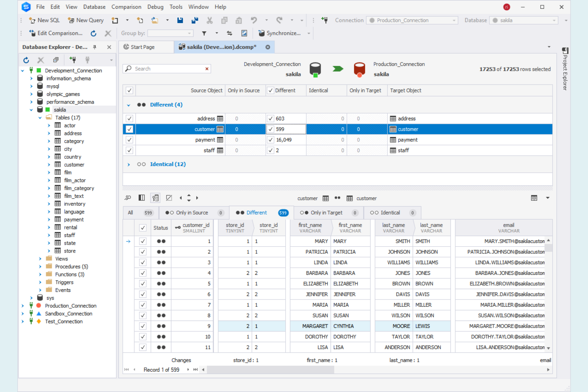Click the clear X in the search field

point(207,68)
